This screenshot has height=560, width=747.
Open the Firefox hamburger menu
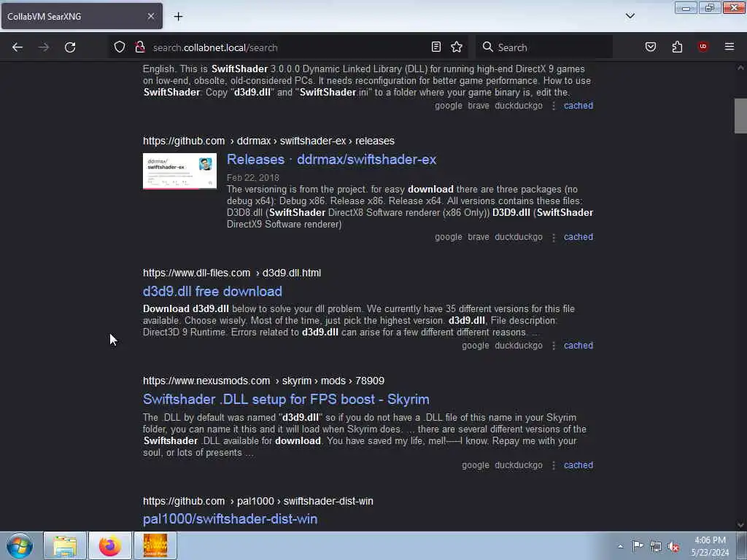click(729, 47)
